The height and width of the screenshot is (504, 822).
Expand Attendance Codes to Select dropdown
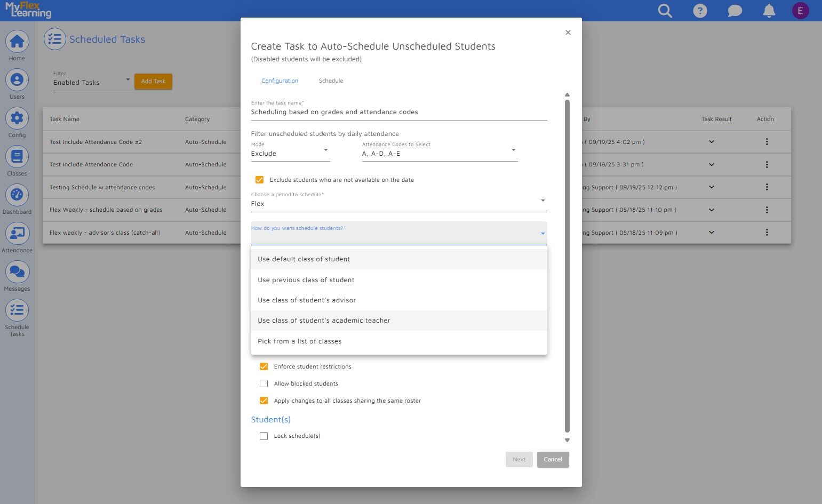point(439,153)
